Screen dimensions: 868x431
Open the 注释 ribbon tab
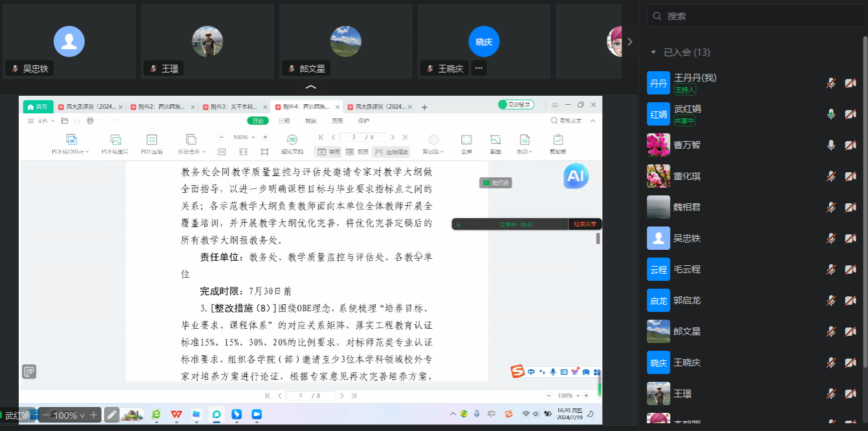coord(284,121)
